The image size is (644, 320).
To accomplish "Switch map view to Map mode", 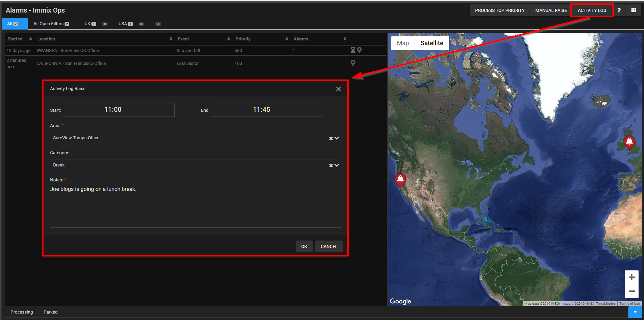I will [403, 43].
